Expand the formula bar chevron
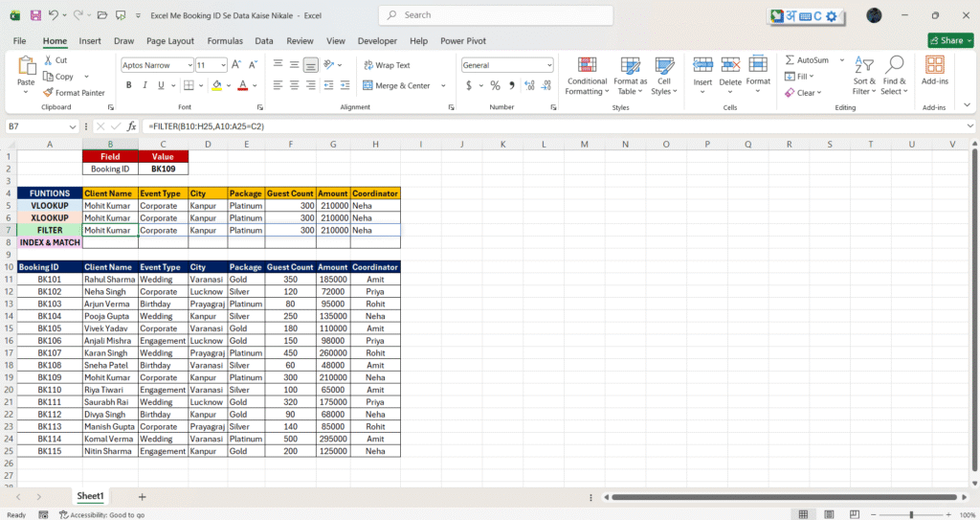The width and height of the screenshot is (980, 520). pos(970,126)
